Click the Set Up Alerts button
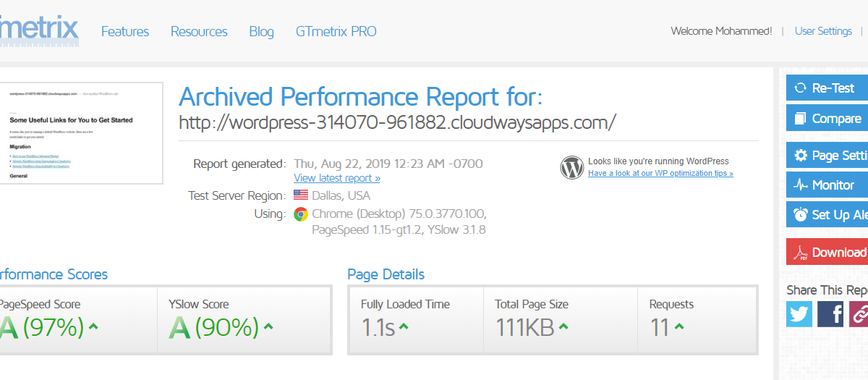 (827, 215)
